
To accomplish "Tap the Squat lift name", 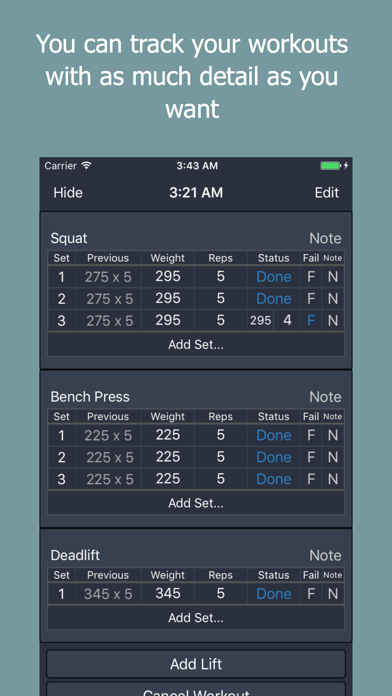I will [69, 238].
